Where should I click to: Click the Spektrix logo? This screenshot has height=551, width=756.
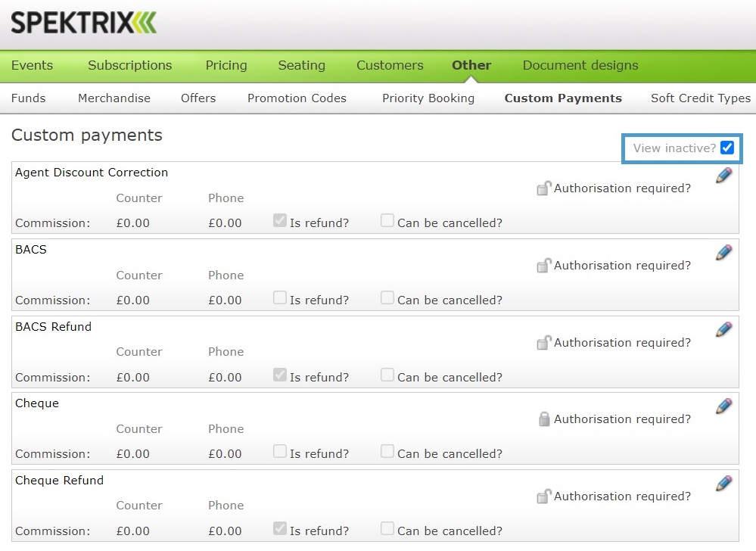pos(83,22)
